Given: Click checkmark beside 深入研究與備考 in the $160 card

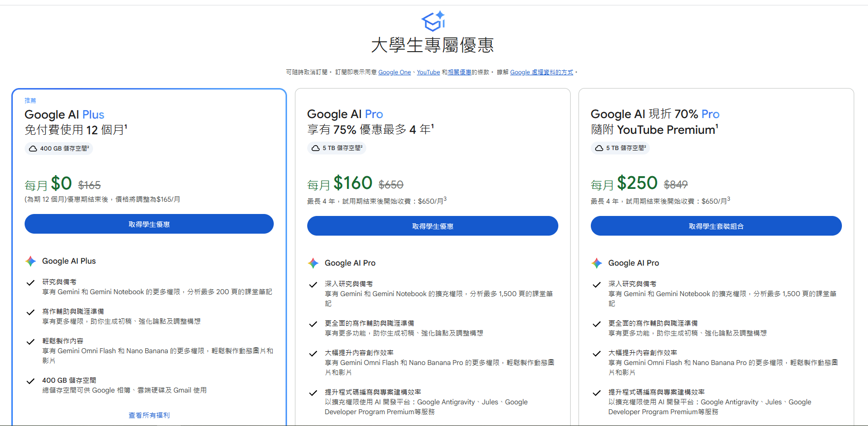Looking at the screenshot, I should pyautogui.click(x=313, y=285).
